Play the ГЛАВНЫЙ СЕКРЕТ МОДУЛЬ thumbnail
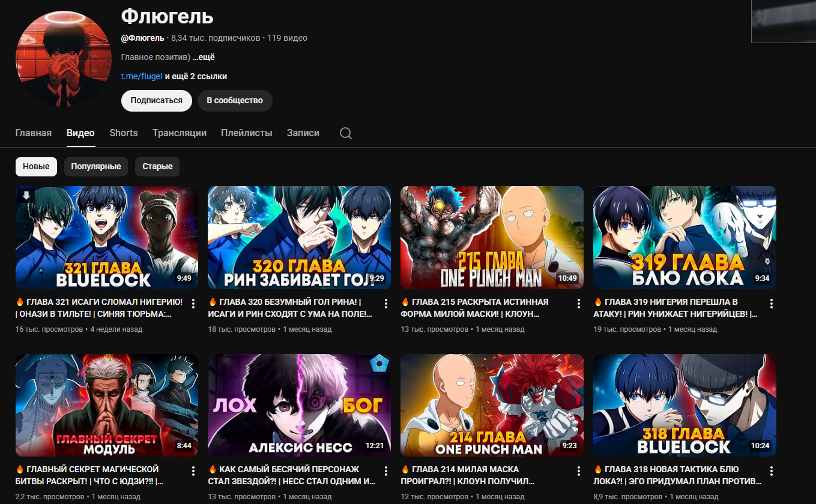The height and width of the screenshot is (504, 816). [x=107, y=405]
